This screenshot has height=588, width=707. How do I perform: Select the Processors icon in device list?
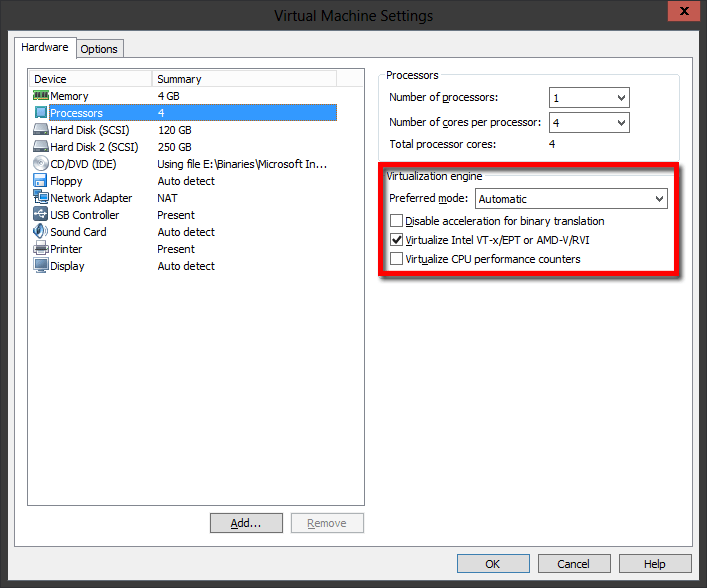(x=41, y=113)
